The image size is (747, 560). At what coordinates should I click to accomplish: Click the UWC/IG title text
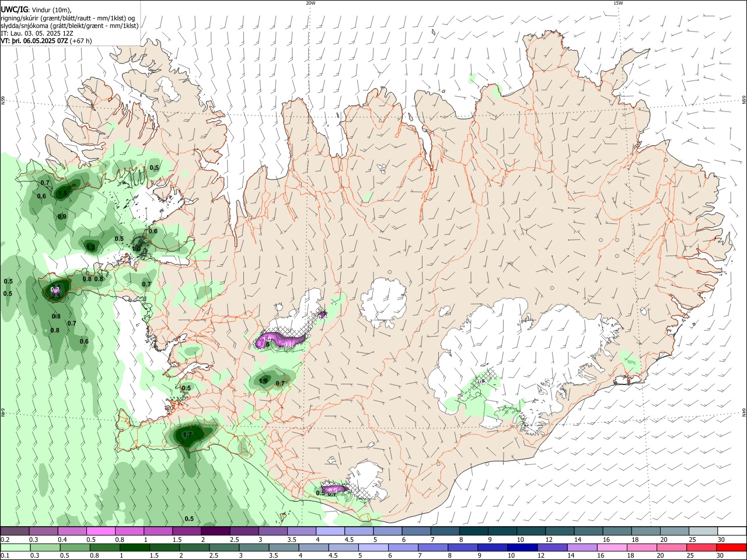coord(14,9)
